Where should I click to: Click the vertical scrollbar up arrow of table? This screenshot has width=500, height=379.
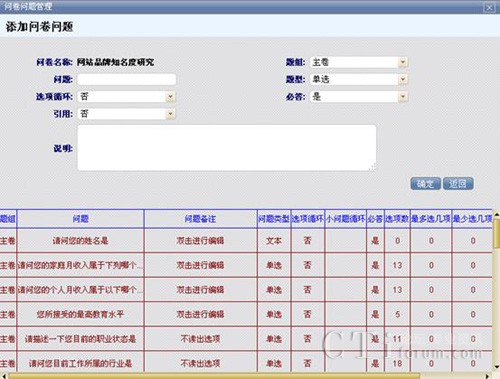[x=496, y=215]
